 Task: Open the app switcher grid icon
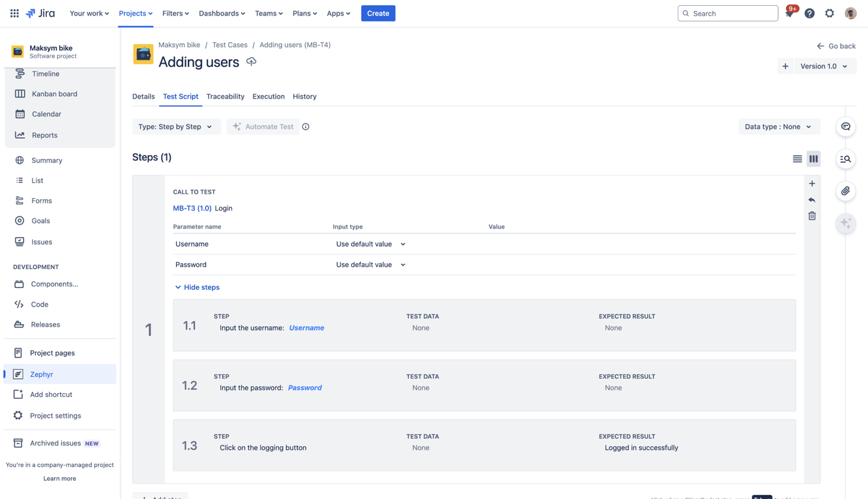14,13
